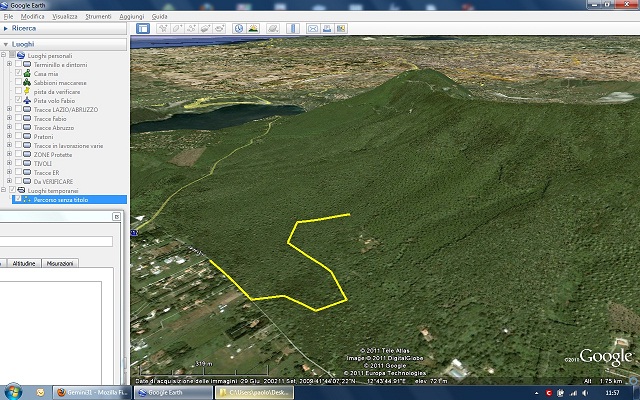Switch to the Altitudine tab
Viewport: 640px width, 400px height.
tap(24, 263)
